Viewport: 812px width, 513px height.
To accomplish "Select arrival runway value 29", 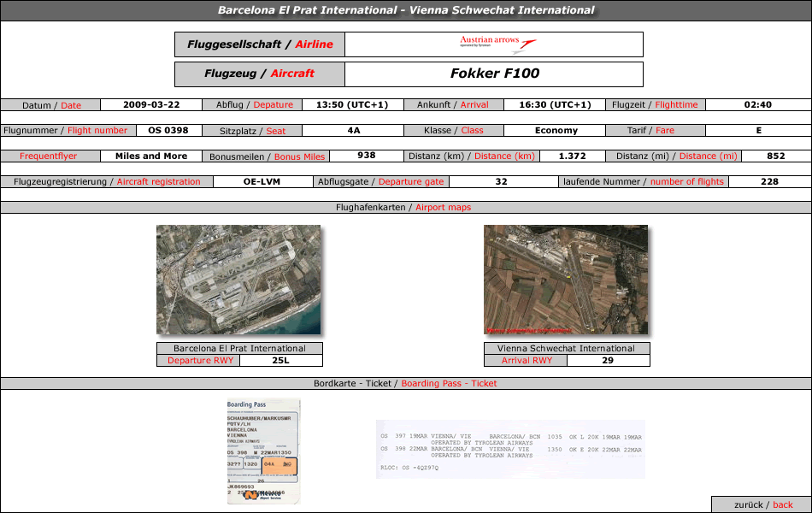I will click(608, 360).
